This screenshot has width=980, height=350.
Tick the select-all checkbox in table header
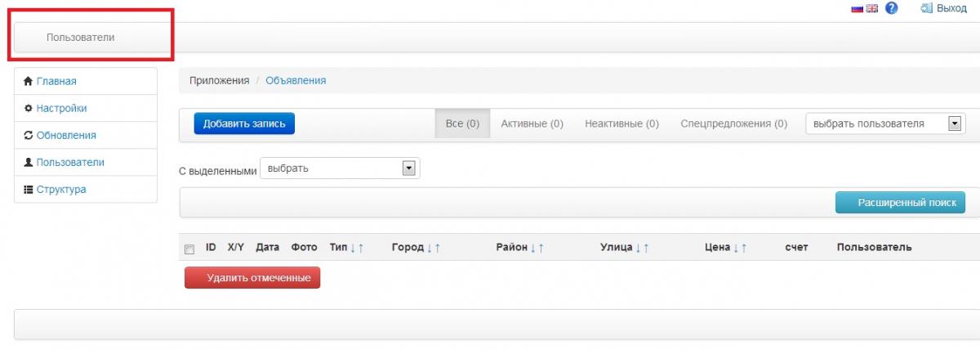[x=189, y=249]
